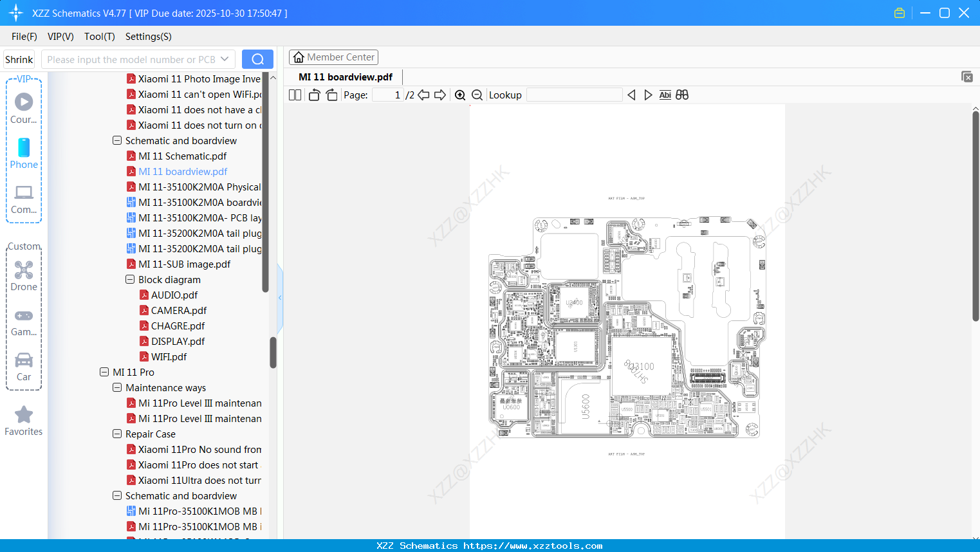This screenshot has height=552, width=980.
Task: Click the Shrink button
Action: click(19, 59)
